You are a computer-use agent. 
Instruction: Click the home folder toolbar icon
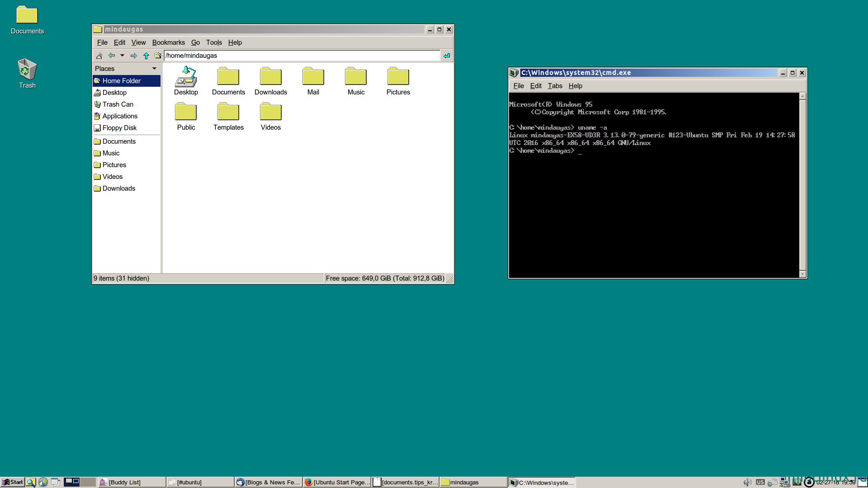(157, 56)
